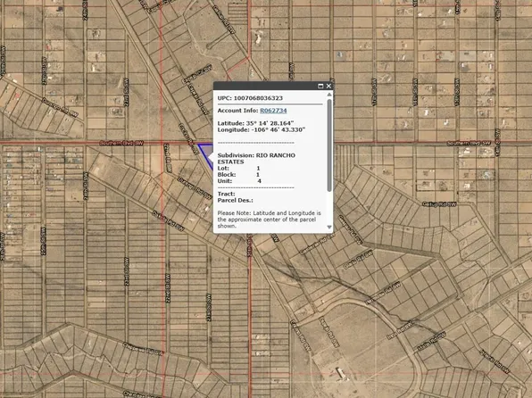Click Southern Blvd SW label west of popup

[x=121, y=143]
